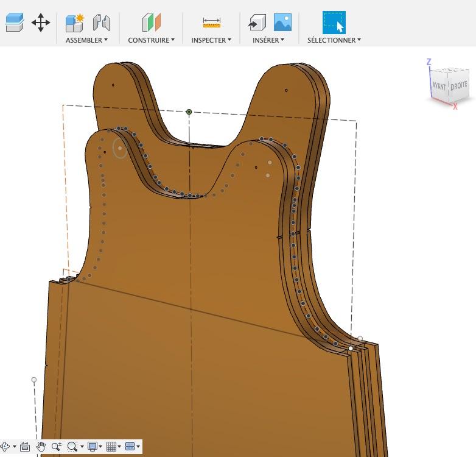This screenshot has width=476, height=457.
Task: Open the ASSEMBLER dropdown menu
Action: point(86,40)
